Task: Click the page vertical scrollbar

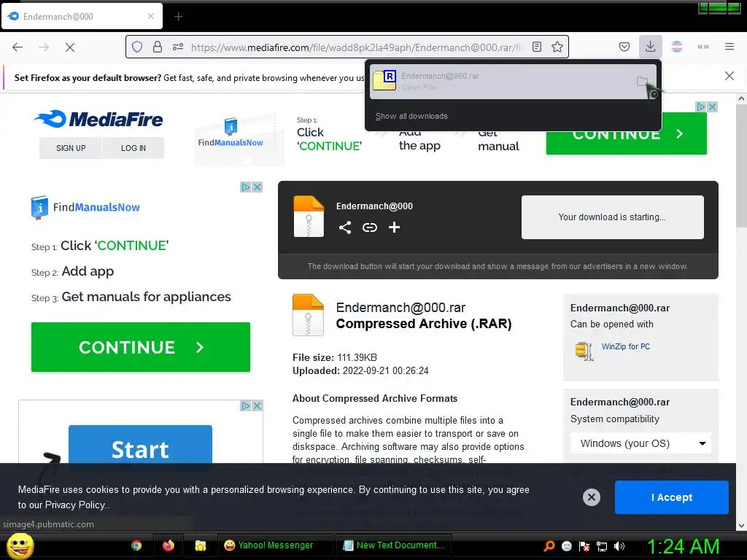Action: (741, 167)
